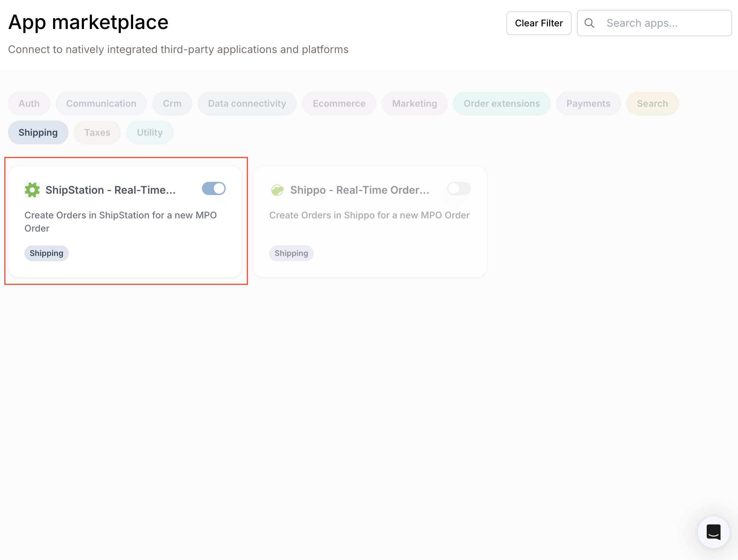The image size is (738, 560).
Task: Select the Ecommerce category filter
Action: pos(339,103)
